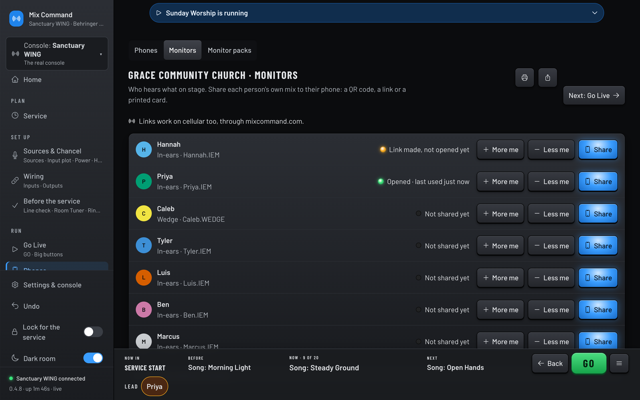Click More me for Marcus
Image resolution: width=640 pixels, height=400 pixels.
500,341
